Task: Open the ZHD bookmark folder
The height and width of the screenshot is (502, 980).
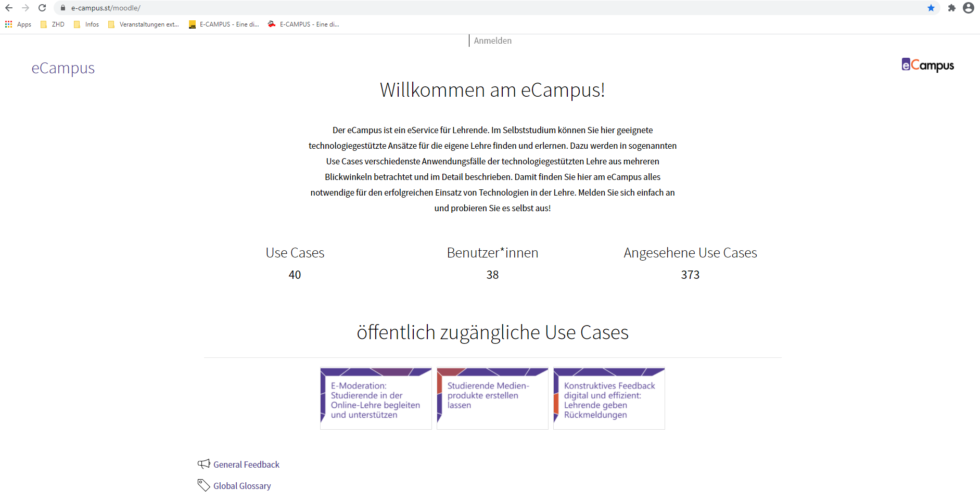Action: [x=53, y=24]
